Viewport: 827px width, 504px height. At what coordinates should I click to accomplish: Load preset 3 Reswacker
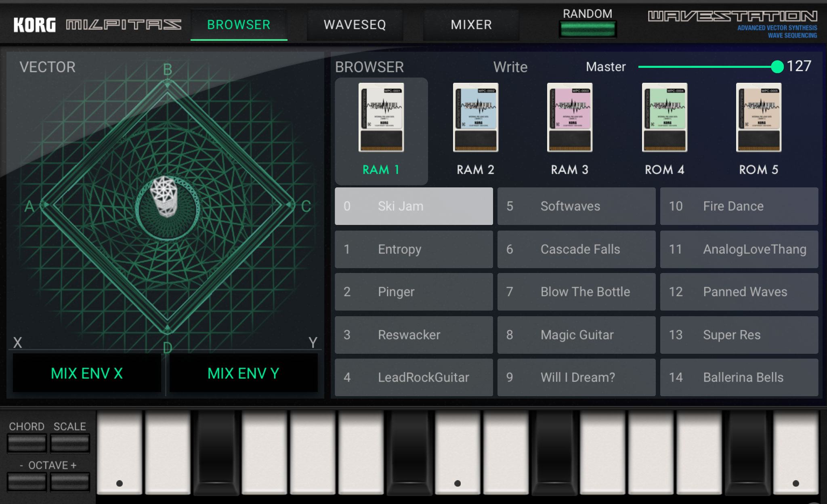pos(414,335)
